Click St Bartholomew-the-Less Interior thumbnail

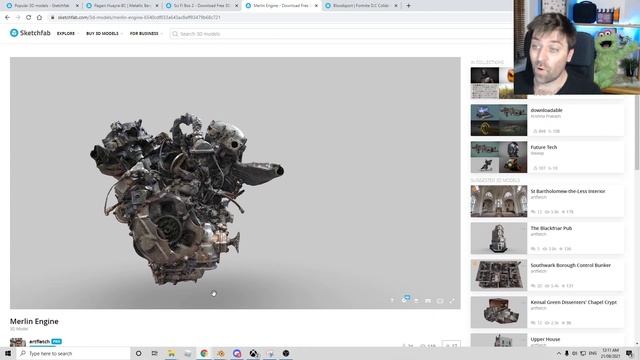[499, 201]
